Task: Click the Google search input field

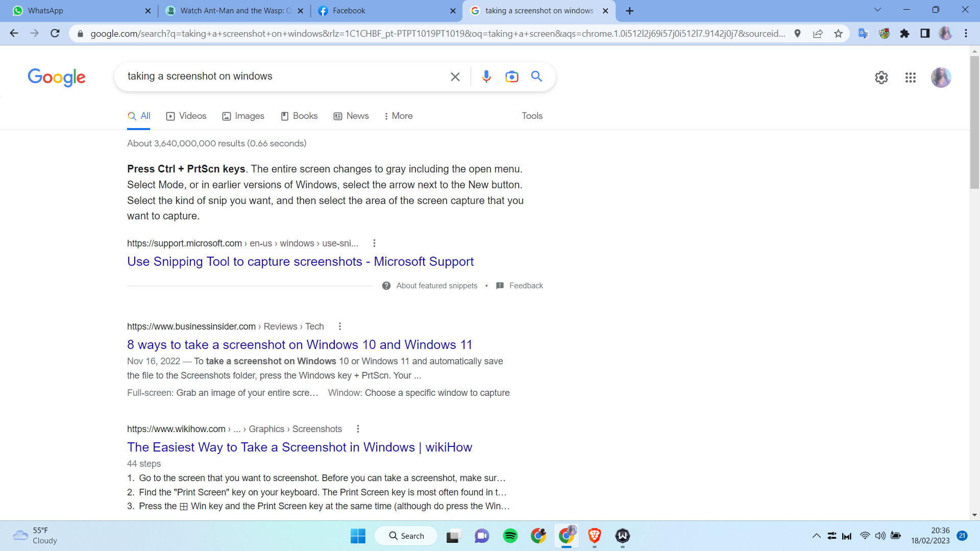Action: tap(281, 77)
